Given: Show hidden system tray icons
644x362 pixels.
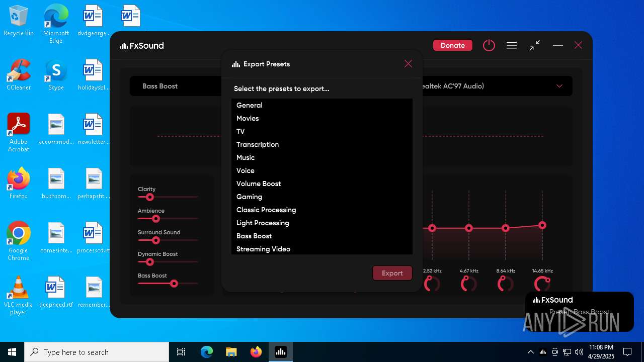Looking at the screenshot, I should point(530,352).
